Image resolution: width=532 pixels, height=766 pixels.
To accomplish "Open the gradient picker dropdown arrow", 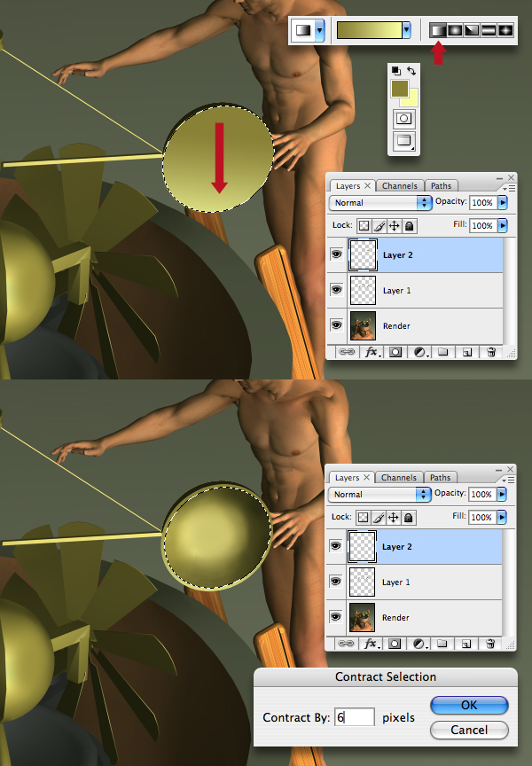I will [406, 30].
